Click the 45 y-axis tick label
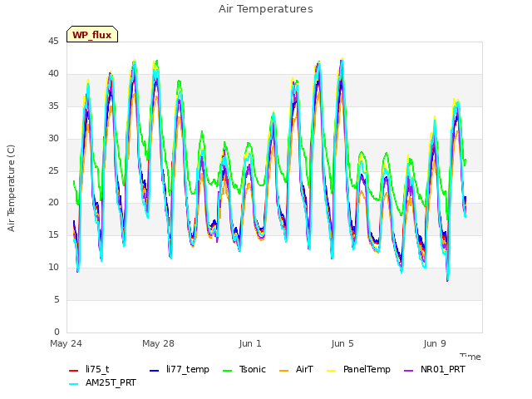Viewport: 532px width, 399px height. pos(53,42)
